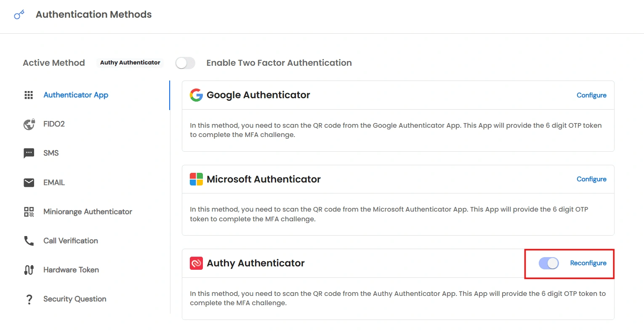Click the Microsoft Authenticator heading
Screen dimensions: 644x333
click(263, 179)
